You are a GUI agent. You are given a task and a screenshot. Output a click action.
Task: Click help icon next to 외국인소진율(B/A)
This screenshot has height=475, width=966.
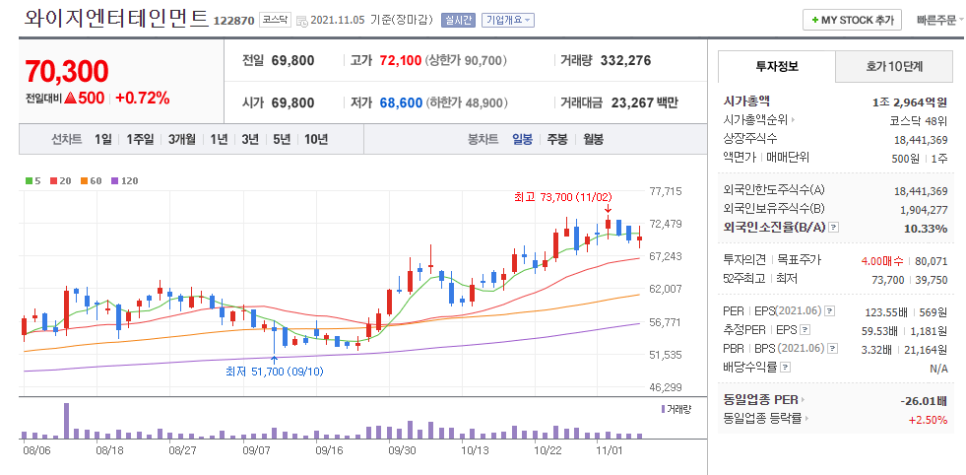point(834,228)
